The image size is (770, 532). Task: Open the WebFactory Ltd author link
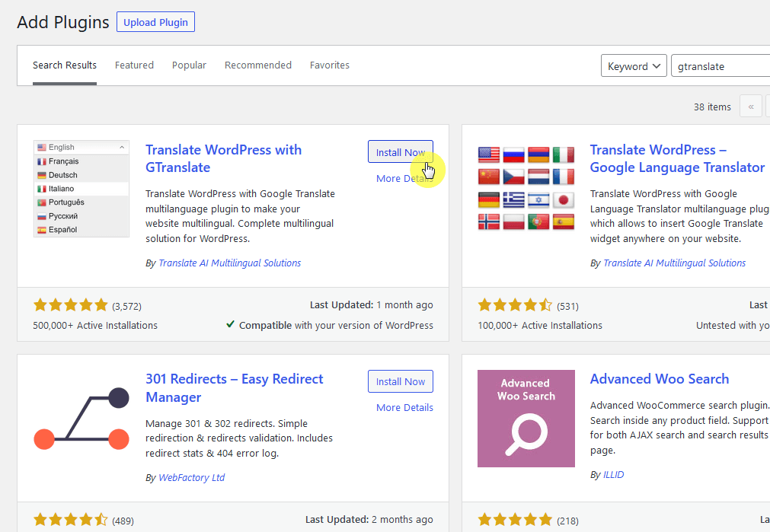[x=191, y=477]
